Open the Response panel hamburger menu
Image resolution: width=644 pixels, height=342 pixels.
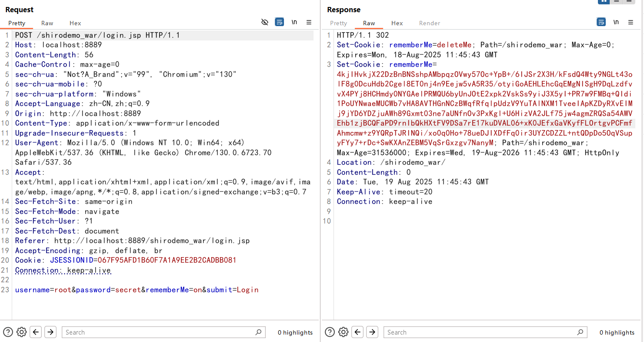pyautogui.click(x=631, y=22)
